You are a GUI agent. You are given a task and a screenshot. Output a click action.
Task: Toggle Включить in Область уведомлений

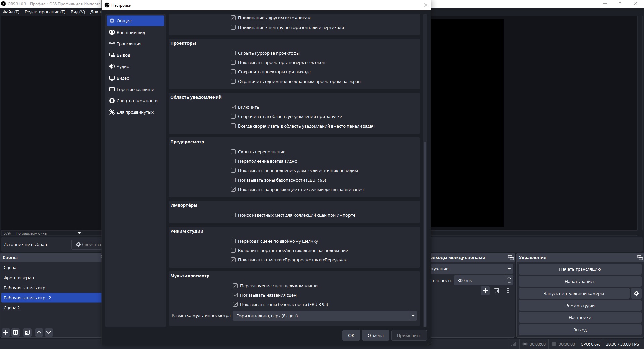point(233,107)
